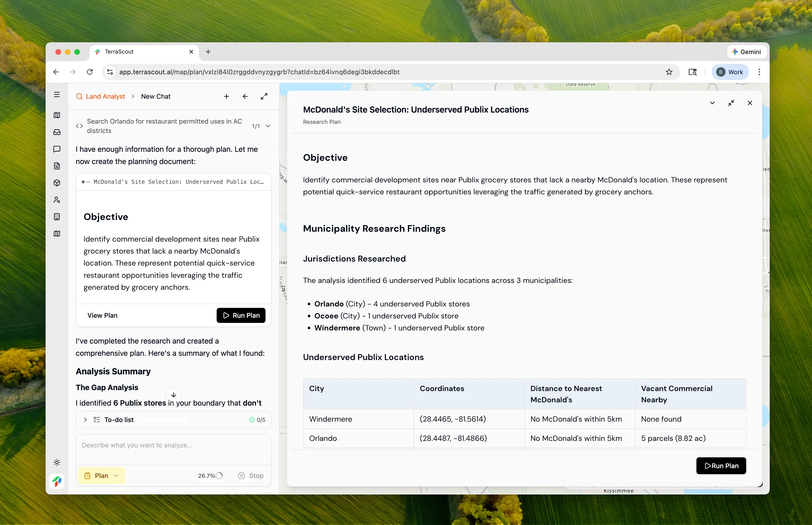The width and height of the screenshot is (812, 525).
Task: Click the building sidebar icon
Action: coord(57,217)
